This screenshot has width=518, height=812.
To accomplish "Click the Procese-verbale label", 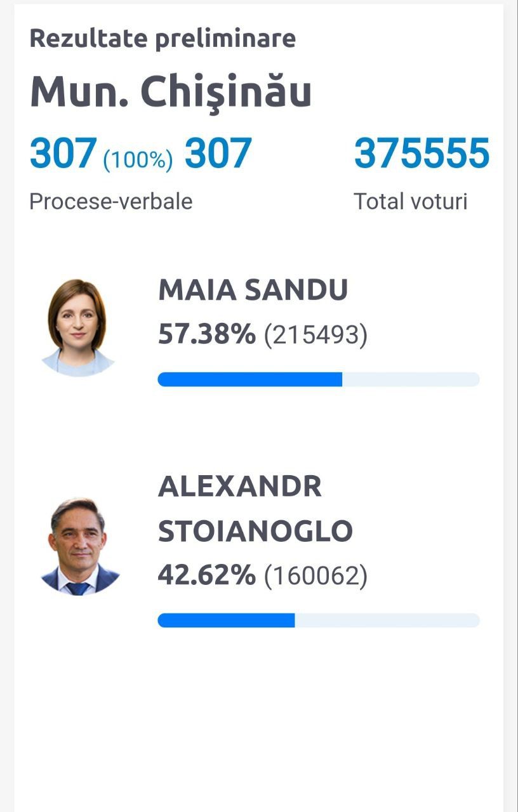I will point(111,202).
